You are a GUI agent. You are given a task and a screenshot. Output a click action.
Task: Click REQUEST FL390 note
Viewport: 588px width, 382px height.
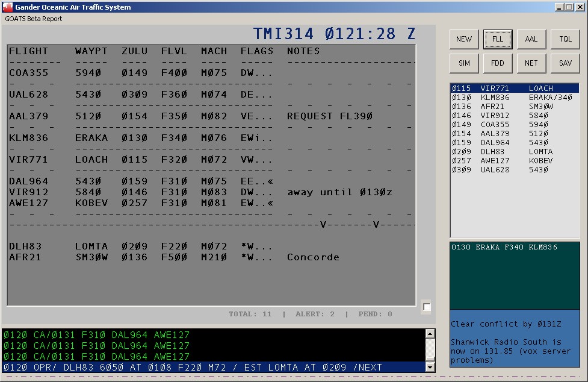(330, 116)
